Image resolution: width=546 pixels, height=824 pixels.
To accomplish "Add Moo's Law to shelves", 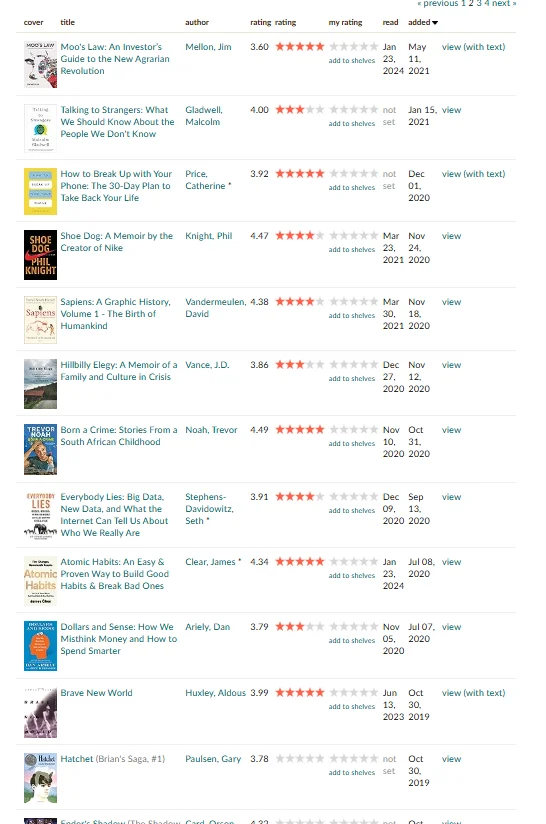I will 352,60.
